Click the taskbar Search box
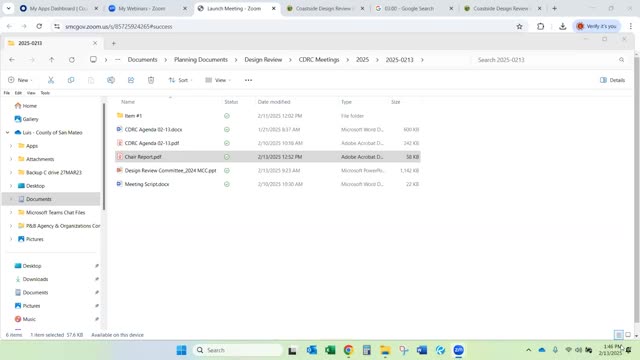This screenshot has height=360, width=640. click(238, 350)
